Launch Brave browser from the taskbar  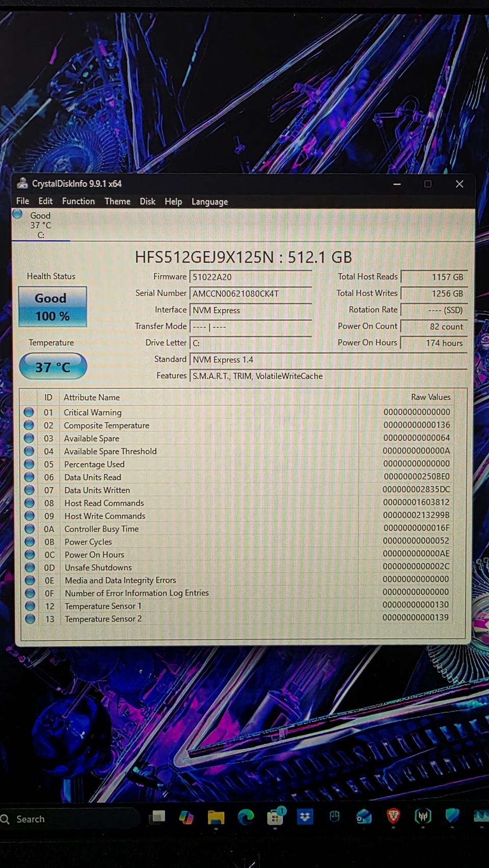point(393,817)
